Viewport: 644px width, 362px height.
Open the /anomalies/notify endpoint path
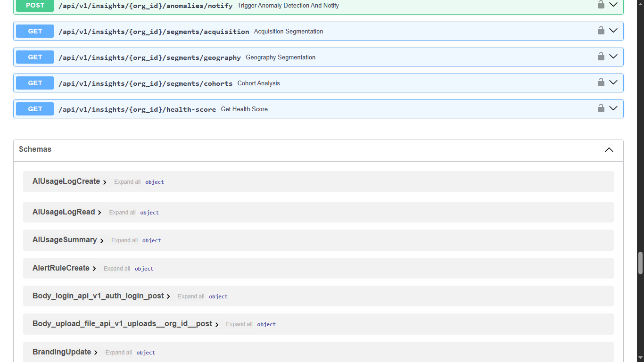tap(145, 6)
